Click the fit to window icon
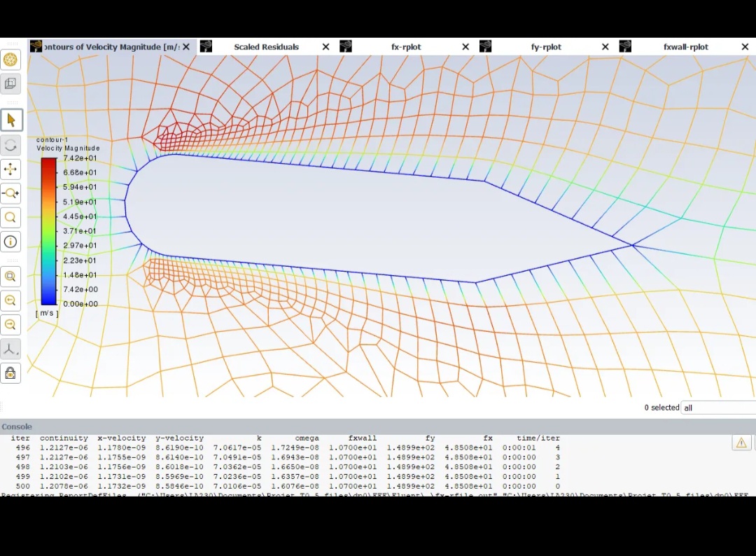This screenshot has width=756, height=556. tap(10, 277)
